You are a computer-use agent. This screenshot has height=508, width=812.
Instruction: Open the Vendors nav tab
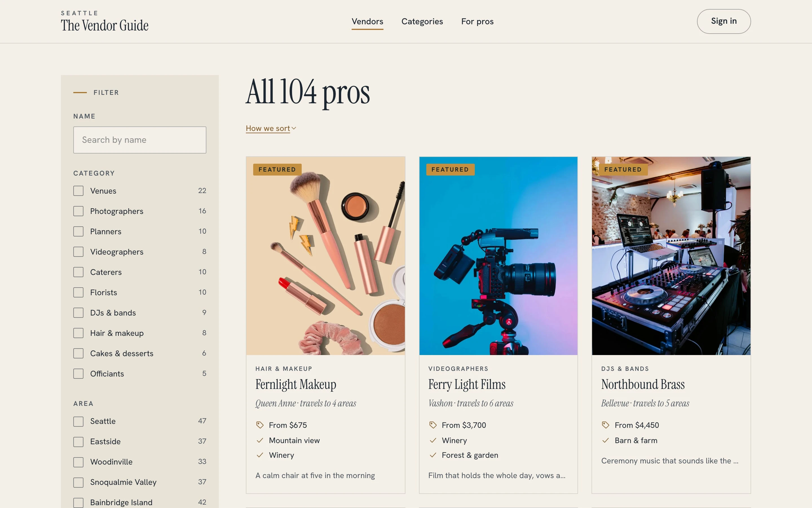click(x=367, y=21)
